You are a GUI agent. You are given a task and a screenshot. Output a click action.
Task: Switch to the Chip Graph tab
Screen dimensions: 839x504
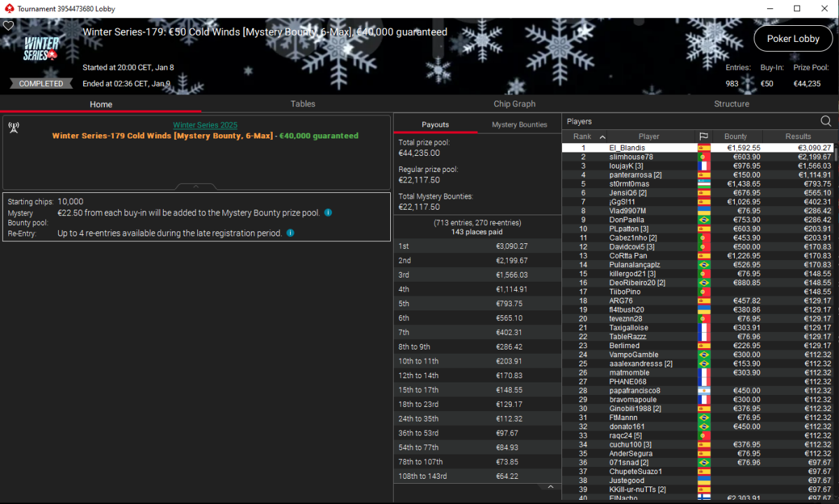click(x=515, y=103)
